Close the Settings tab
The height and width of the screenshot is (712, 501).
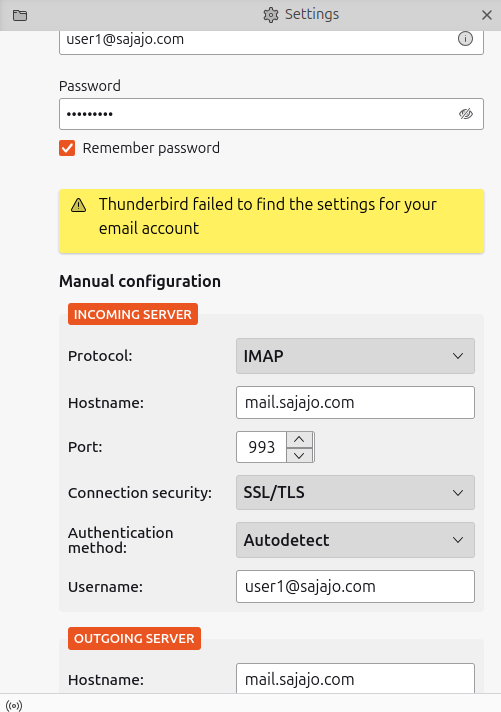click(x=487, y=15)
